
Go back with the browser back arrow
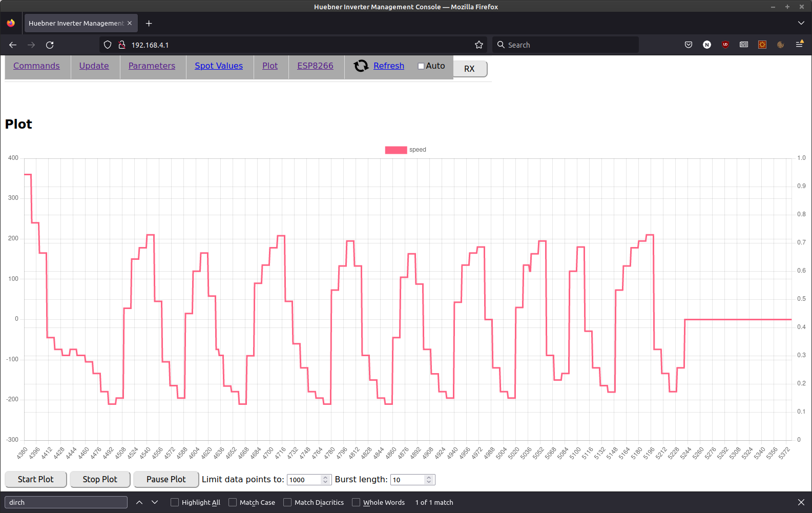(13, 45)
